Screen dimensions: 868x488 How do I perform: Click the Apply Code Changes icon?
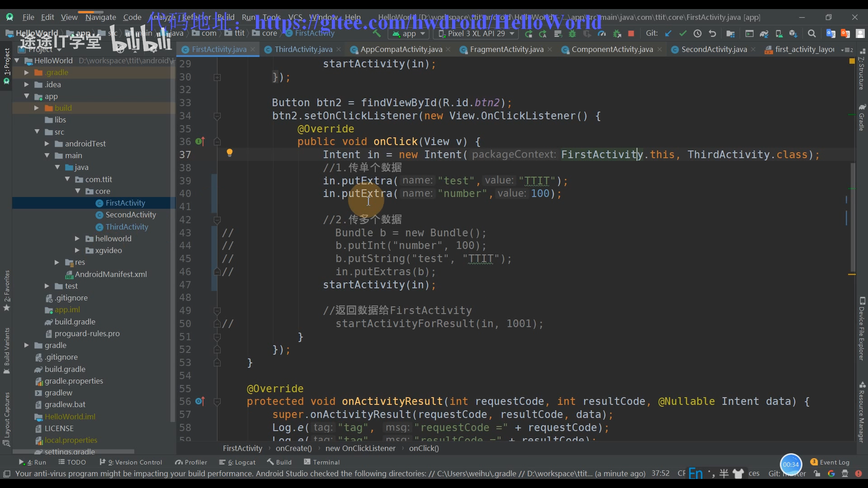click(558, 34)
